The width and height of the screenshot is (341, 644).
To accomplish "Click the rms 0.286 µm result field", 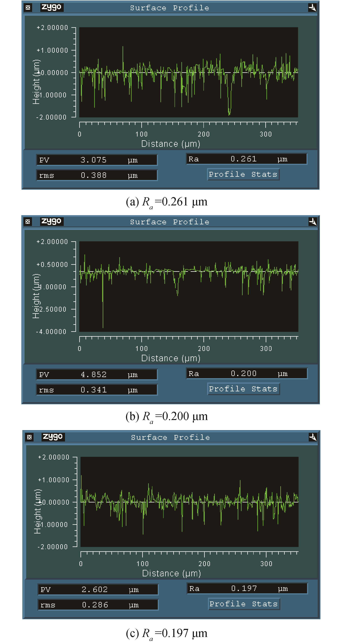I will [98, 605].
